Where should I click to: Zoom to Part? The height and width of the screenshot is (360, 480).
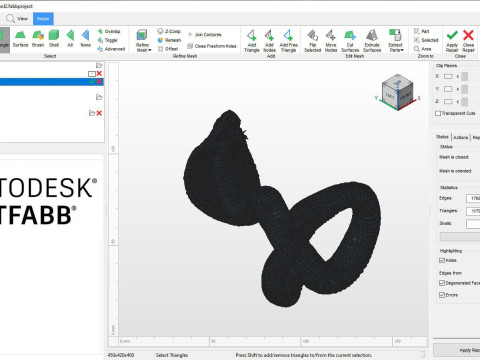422,31
